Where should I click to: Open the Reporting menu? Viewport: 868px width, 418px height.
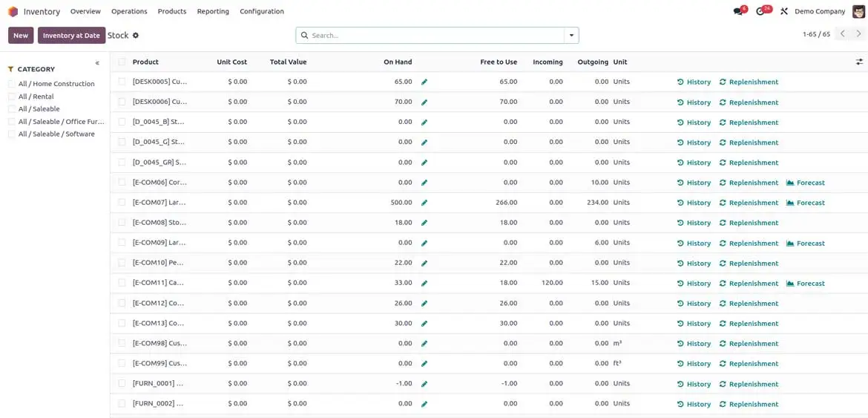click(x=213, y=12)
